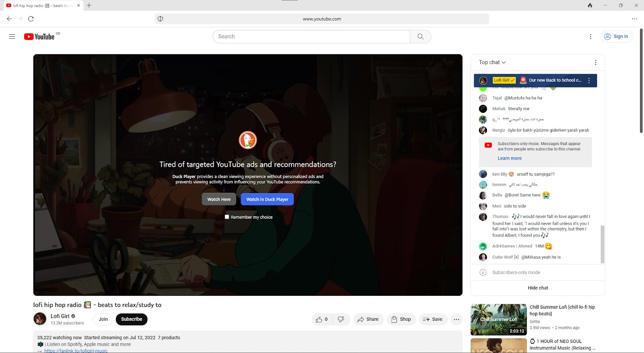This screenshot has width=644, height=353.
Task: Open more video actions ellipsis
Action: tap(456, 319)
